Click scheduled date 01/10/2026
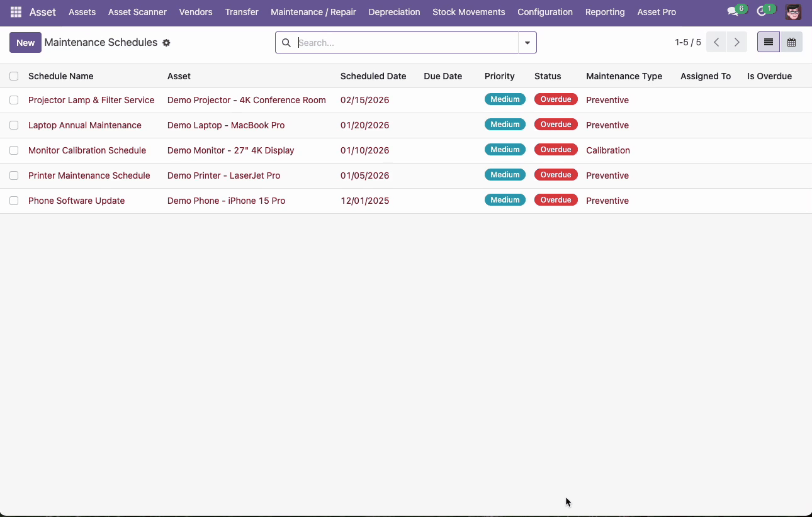The width and height of the screenshot is (812, 517). pos(365,150)
